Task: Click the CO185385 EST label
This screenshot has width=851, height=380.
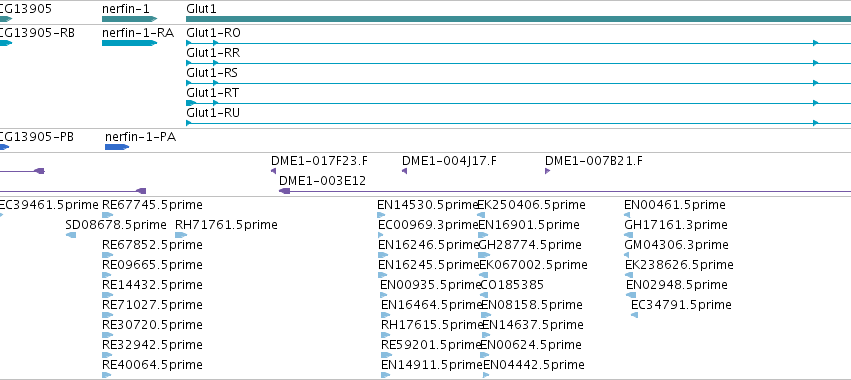Action: point(512,284)
